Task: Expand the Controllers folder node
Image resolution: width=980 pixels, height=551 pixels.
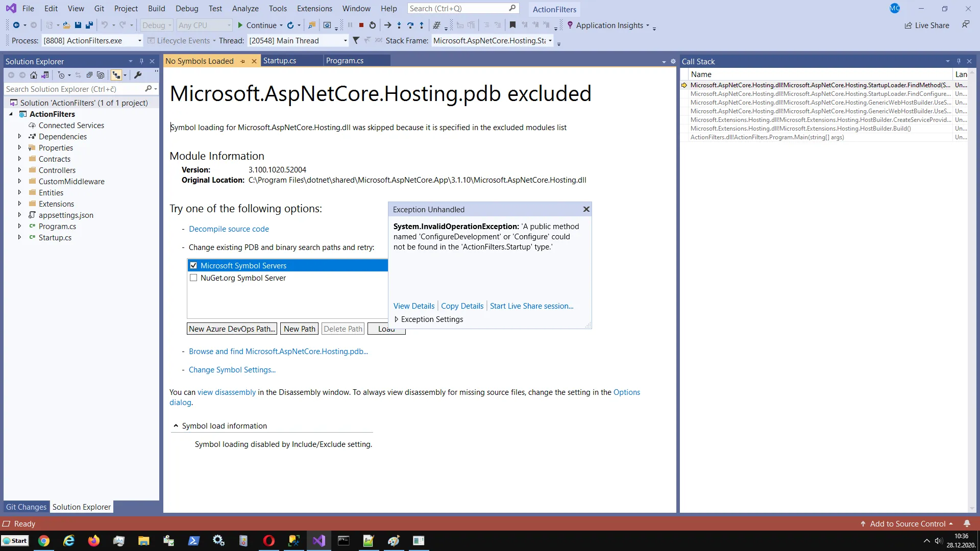Action: click(19, 170)
